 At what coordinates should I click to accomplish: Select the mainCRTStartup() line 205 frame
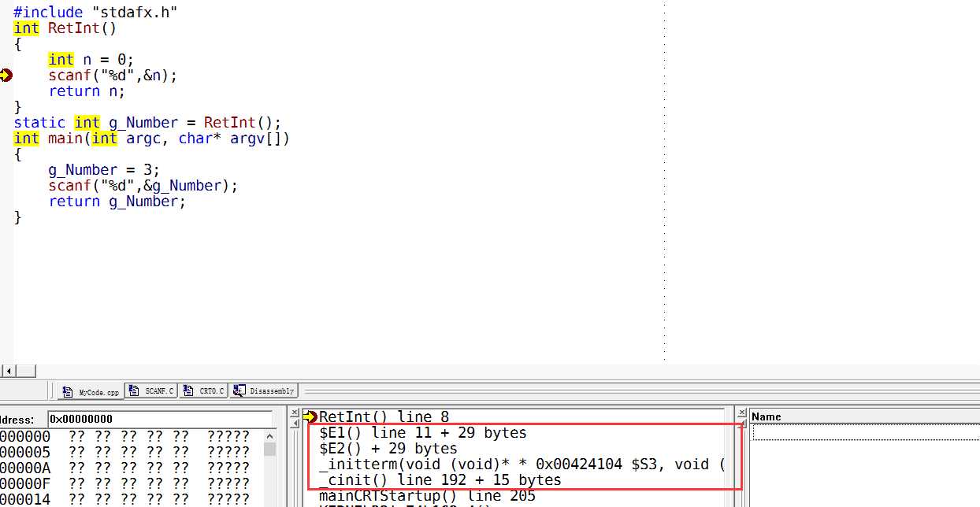427,495
